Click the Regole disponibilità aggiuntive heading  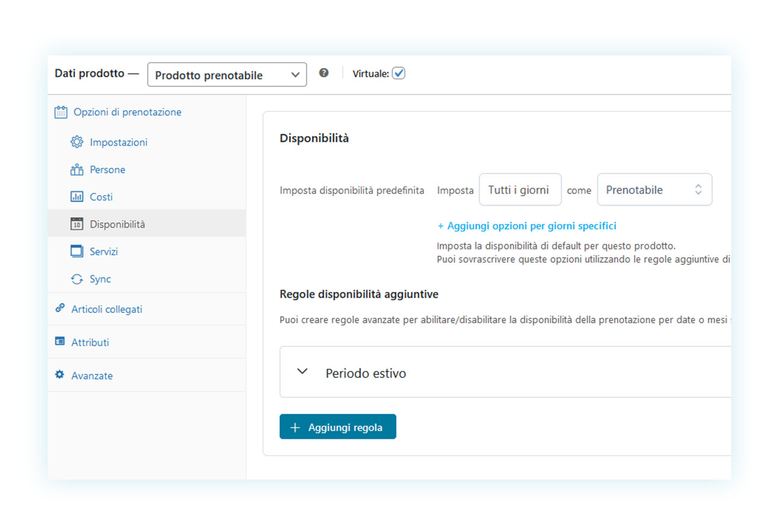point(359,294)
